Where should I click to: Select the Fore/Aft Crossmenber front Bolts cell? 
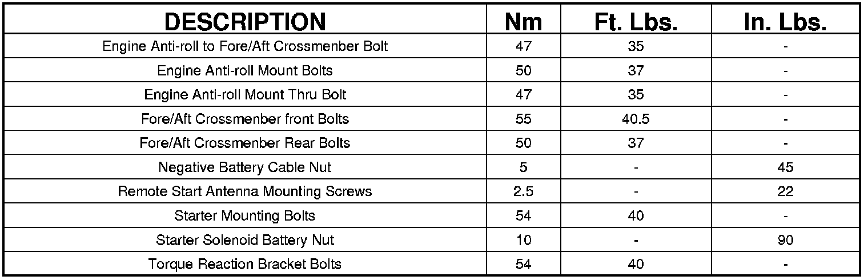coord(245,119)
